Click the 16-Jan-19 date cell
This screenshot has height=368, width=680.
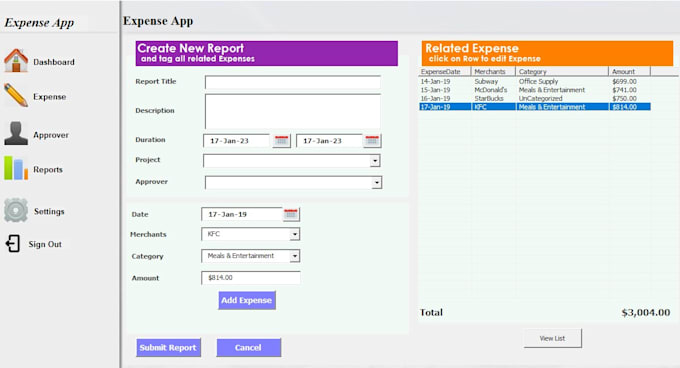(x=435, y=98)
